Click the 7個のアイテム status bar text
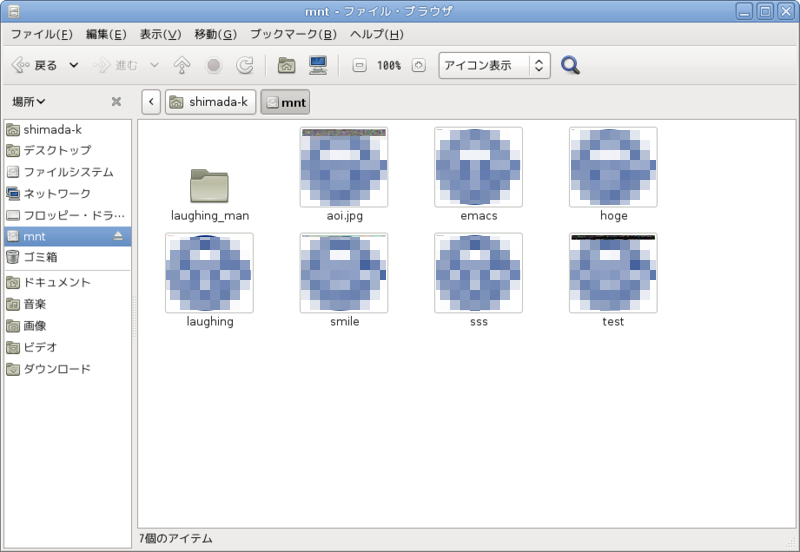 tap(176, 539)
